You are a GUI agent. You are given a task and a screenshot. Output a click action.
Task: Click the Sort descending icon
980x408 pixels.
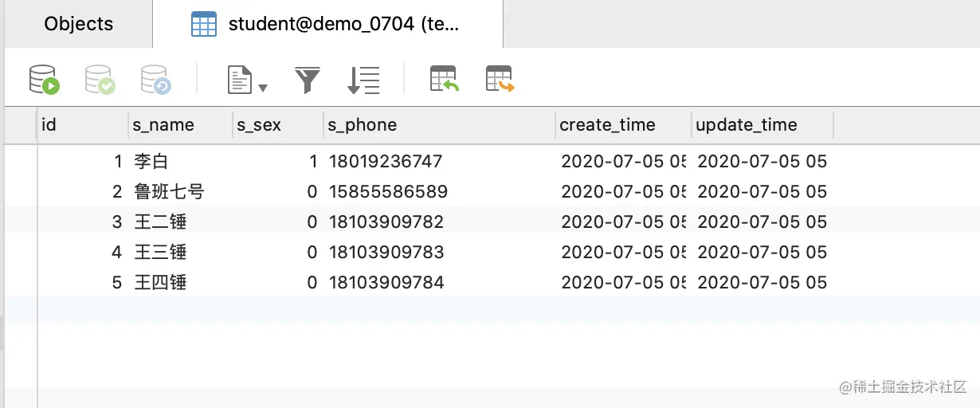coord(363,80)
